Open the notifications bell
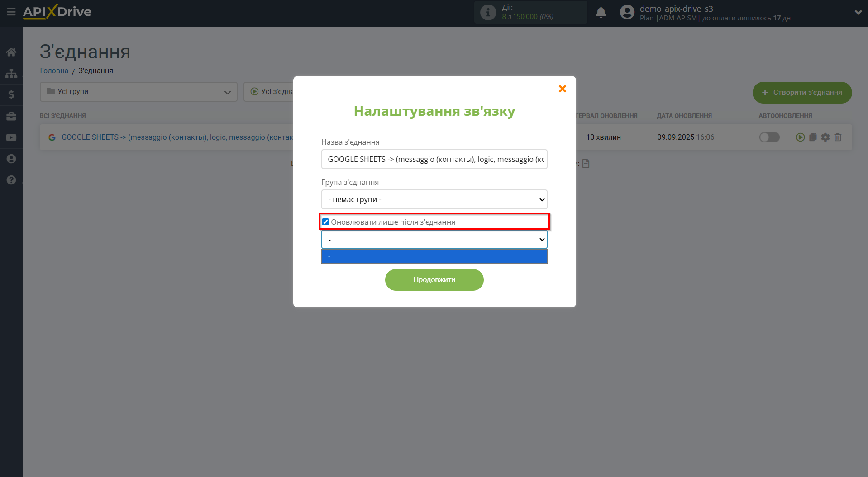The height and width of the screenshot is (477, 868). click(x=601, y=13)
